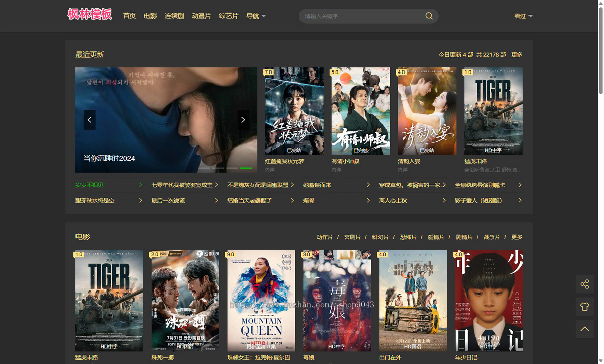Open 猛虎末路 poster in 最近更新

click(x=493, y=111)
